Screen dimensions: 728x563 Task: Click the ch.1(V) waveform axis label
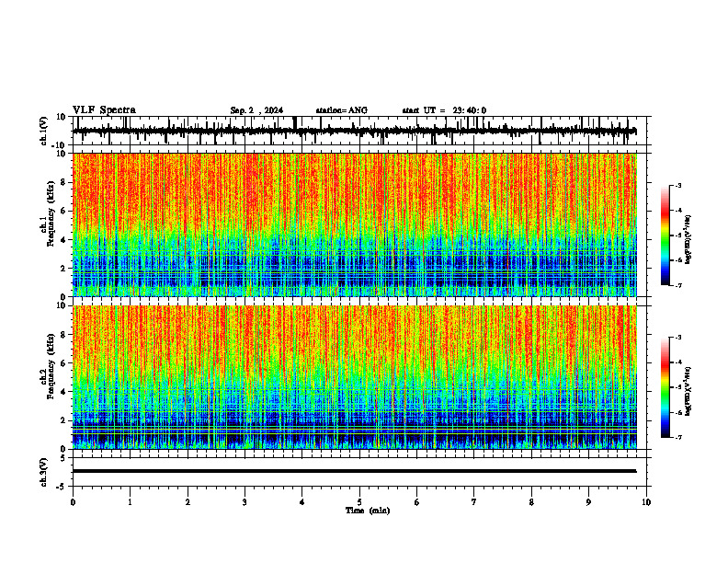click(x=44, y=131)
